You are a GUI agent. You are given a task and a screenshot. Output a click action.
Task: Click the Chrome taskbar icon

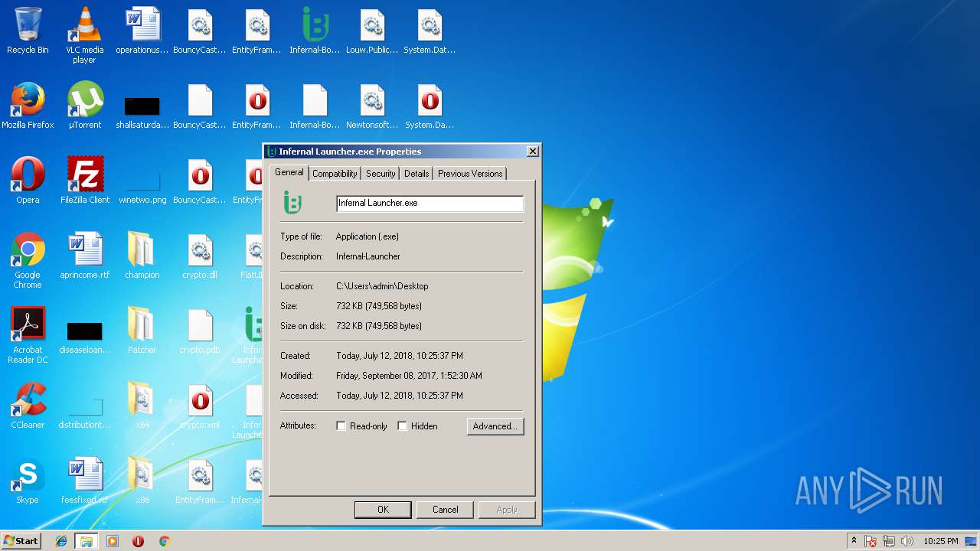pos(164,541)
